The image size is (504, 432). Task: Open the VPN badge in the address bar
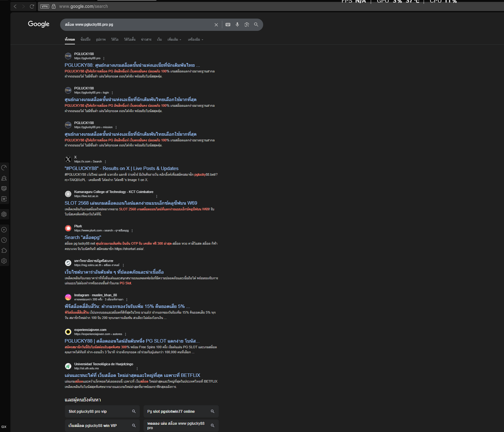point(44,6)
